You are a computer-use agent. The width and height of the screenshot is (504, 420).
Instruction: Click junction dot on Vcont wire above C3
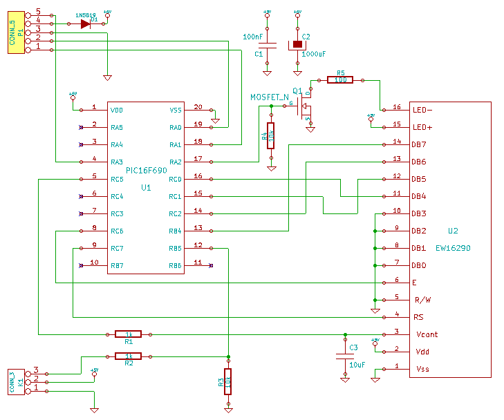(x=345, y=334)
